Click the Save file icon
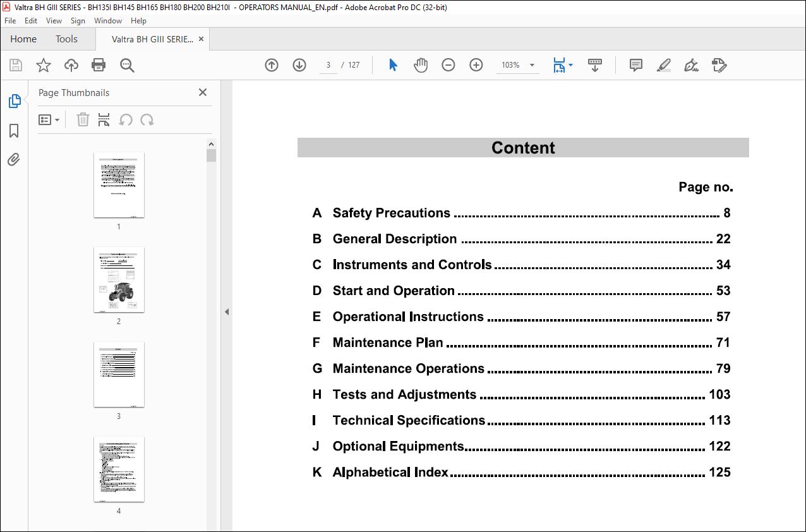 click(16, 65)
